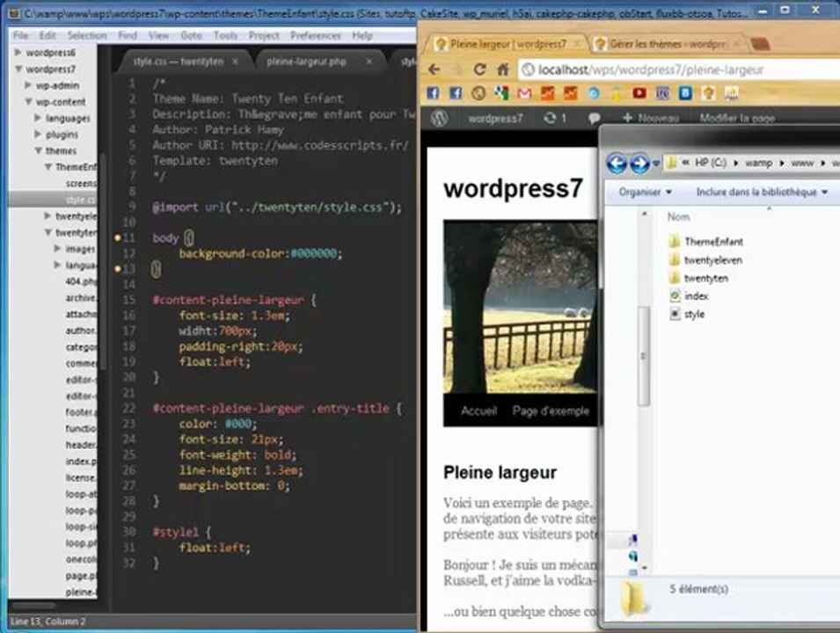The width and height of the screenshot is (840, 633).
Task: Open the Preferences menu
Action: point(316,35)
